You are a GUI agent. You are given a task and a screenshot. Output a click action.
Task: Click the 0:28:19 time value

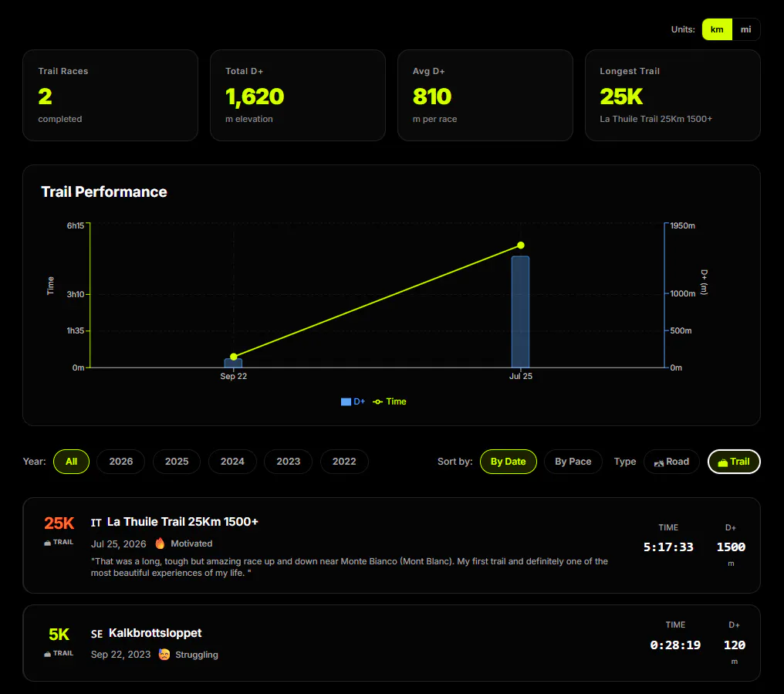tap(675, 645)
